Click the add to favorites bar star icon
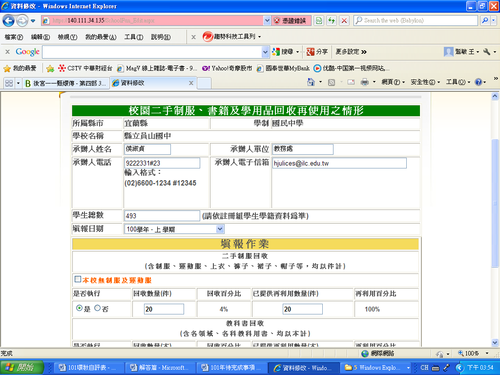The image size is (500, 375). tap(50, 68)
